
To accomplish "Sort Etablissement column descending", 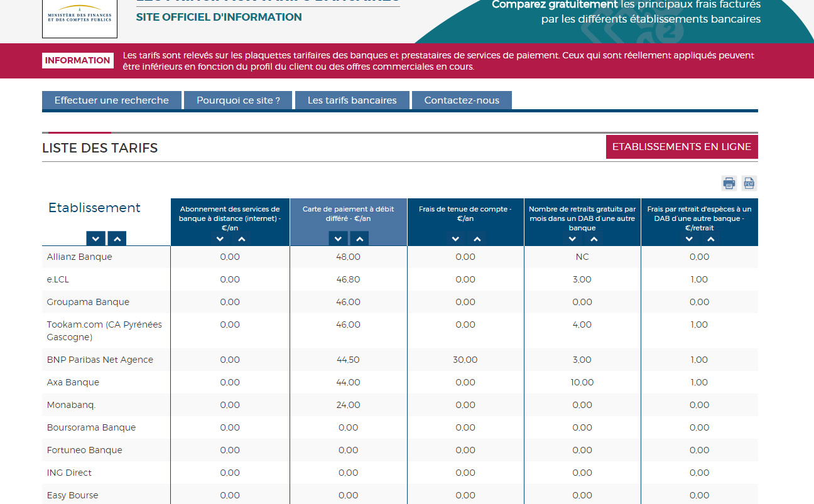I will point(95,239).
